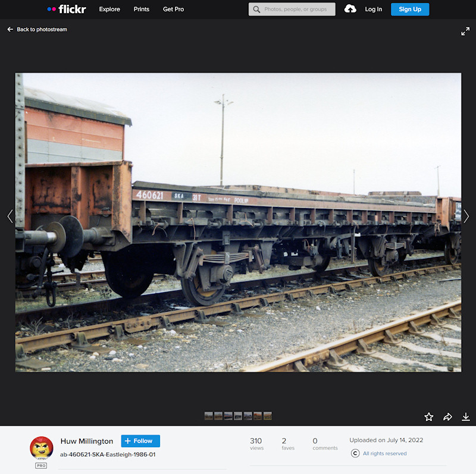The image size is (476, 474).
Task: Click the Log In link
Action: (x=374, y=10)
